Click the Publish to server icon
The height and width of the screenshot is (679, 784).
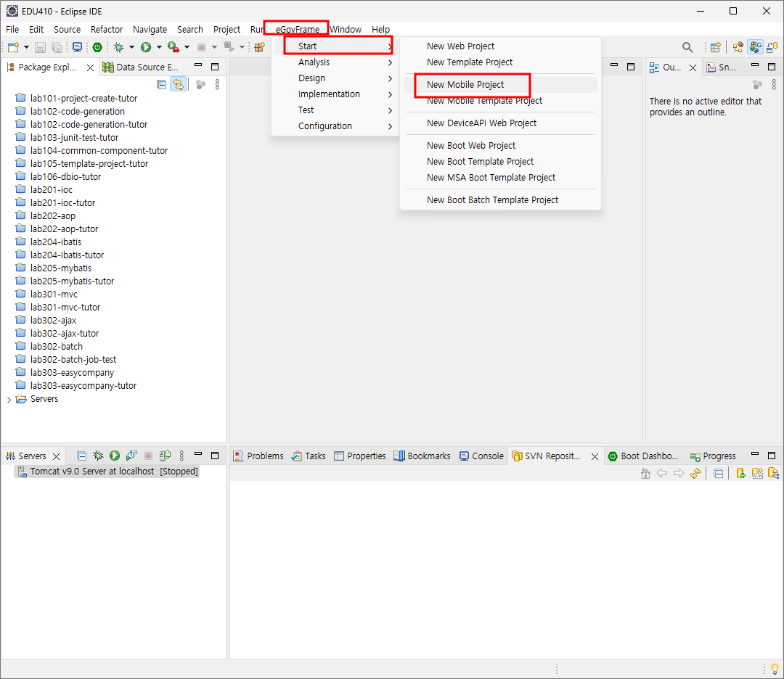tap(165, 456)
